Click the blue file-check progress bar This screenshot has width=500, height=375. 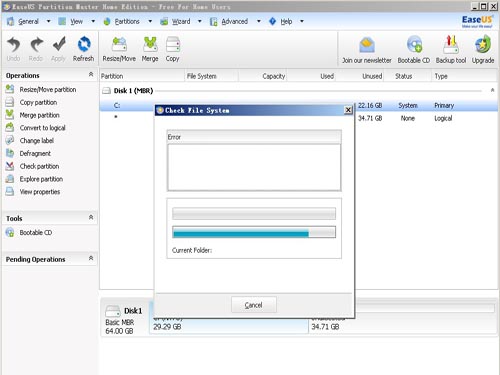point(254,232)
